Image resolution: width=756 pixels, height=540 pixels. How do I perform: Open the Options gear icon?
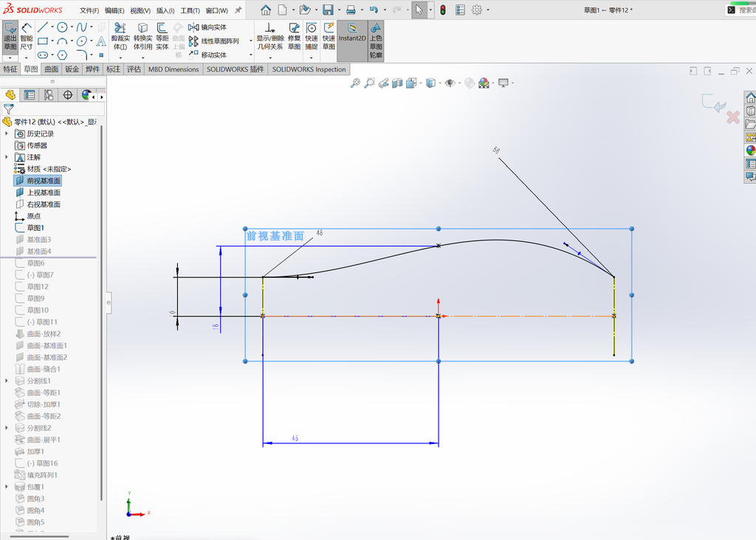pos(477,10)
